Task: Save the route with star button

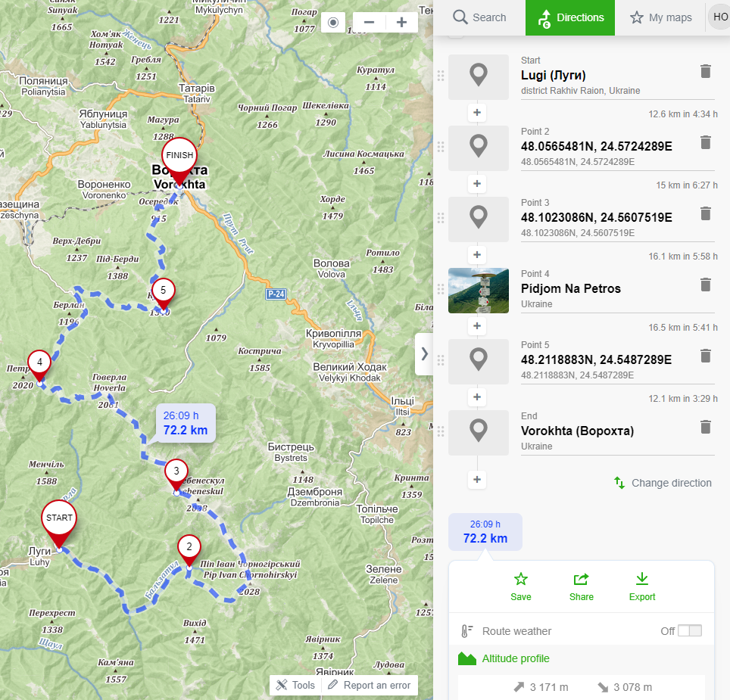Action: coord(520,587)
